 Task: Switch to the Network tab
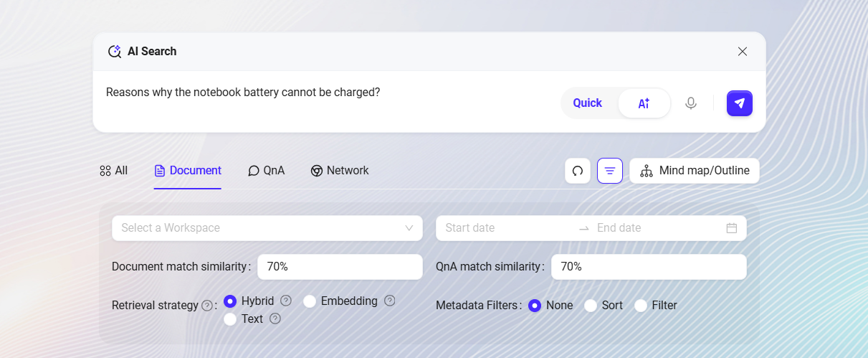click(x=340, y=171)
